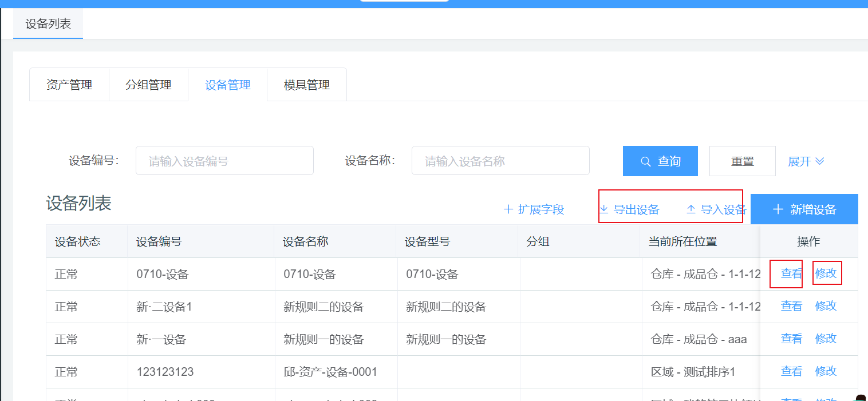Viewport: 868px width, 401px height.
Task: Click the 设备编号 column header
Action: coord(159,241)
